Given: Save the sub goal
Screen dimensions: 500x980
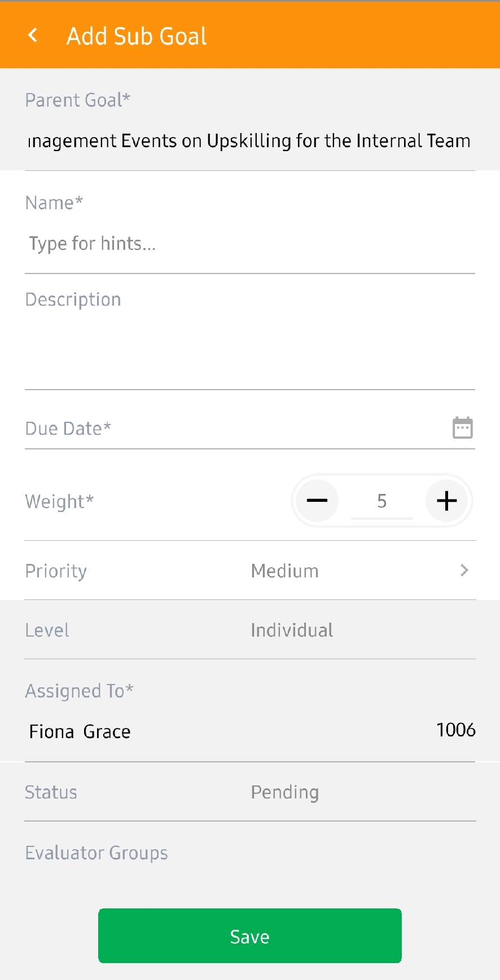Looking at the screenshot, I should (x=250, y=936).
